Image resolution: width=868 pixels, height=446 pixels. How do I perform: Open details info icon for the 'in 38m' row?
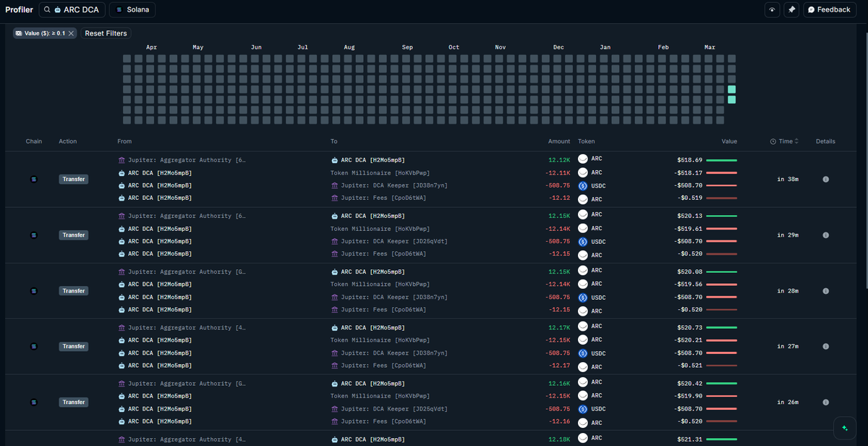click(x=825, y=179)
